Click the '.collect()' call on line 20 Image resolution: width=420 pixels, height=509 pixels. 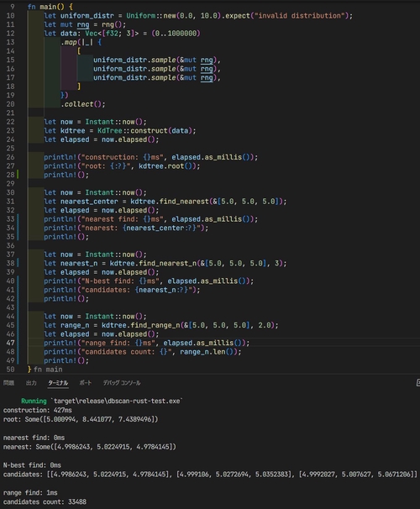pos(81,104)
